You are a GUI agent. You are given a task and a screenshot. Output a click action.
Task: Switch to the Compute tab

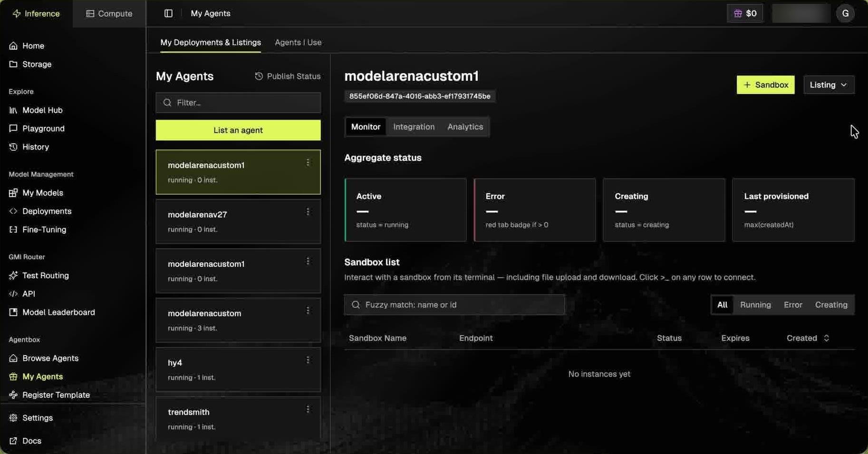pyautogui.click(x=109, y=13)
